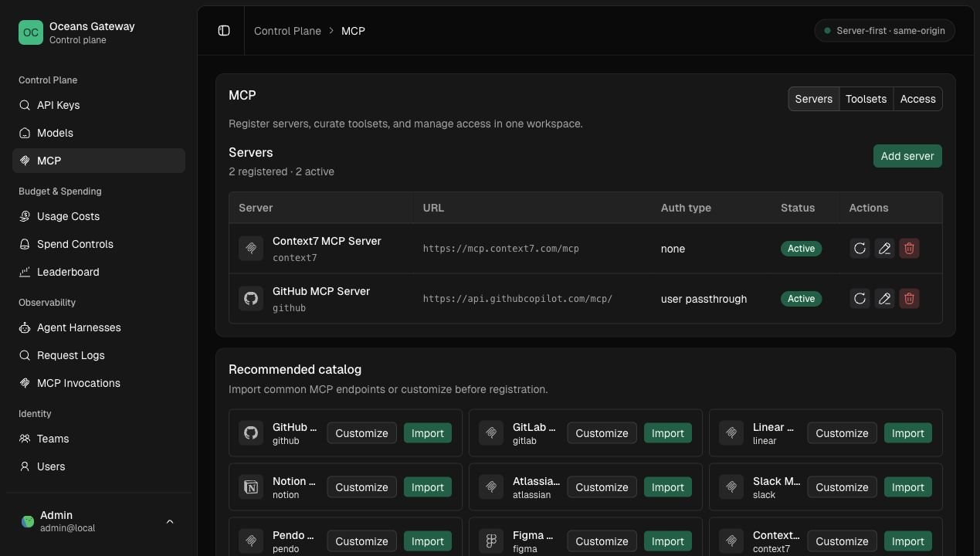Click the https://mcp.context7.com/mcp URL text

tap(500, 249)
